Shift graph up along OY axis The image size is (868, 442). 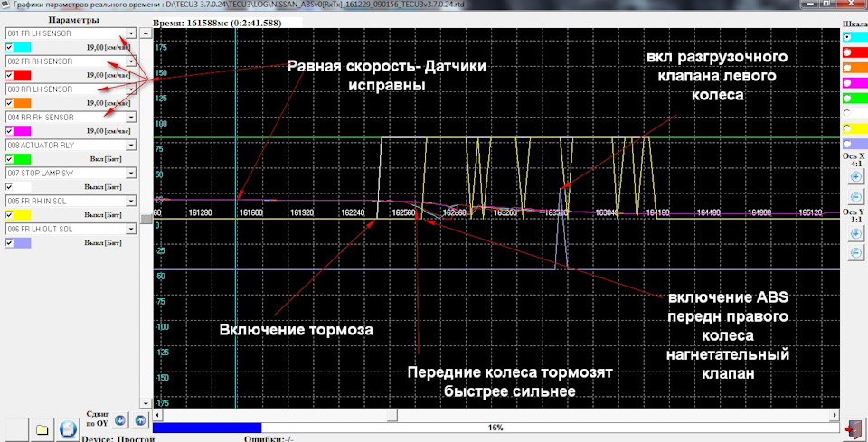pyautogui.click(x=140, y=420)
